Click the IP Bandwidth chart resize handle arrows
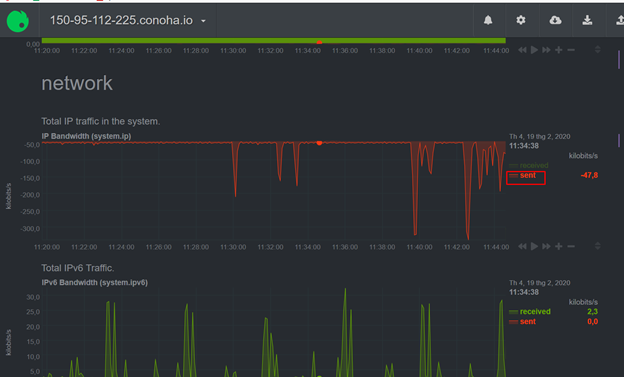This screenshot has height=377, width=624. [597, 246]
